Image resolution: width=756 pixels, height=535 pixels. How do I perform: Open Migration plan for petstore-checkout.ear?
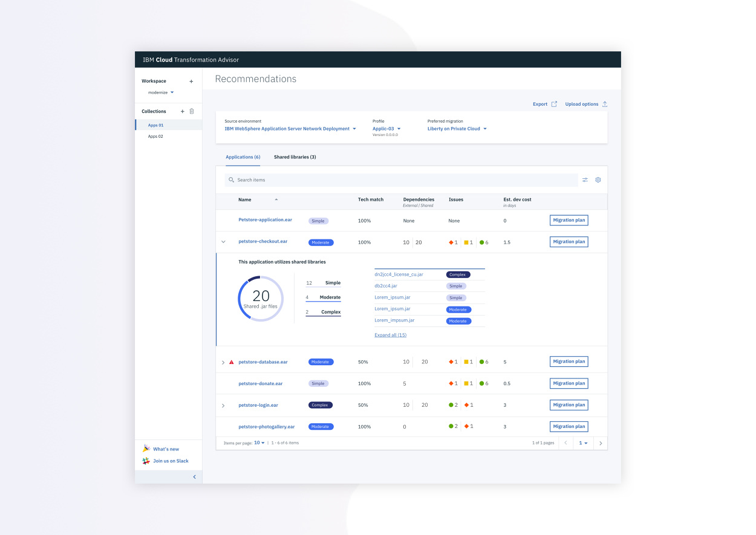(x=569, y=242)
